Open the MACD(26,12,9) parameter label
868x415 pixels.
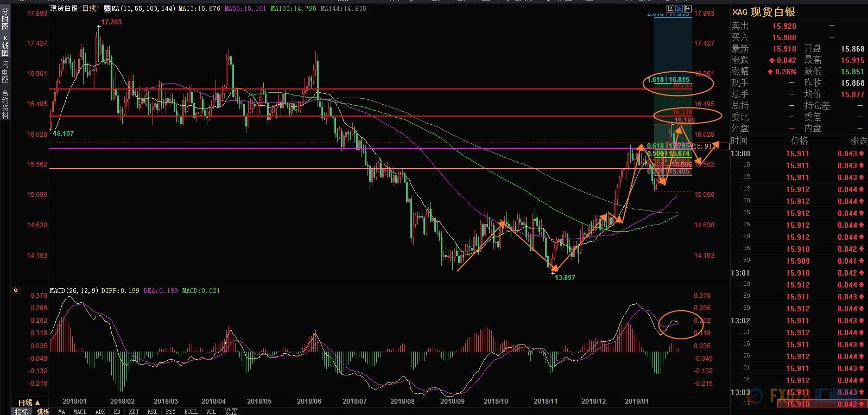tap(74, 291)
